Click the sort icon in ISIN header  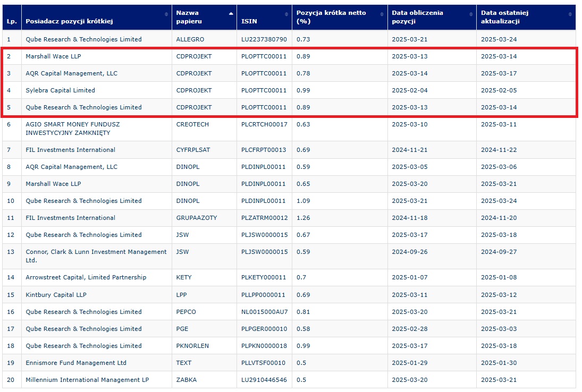286,13
